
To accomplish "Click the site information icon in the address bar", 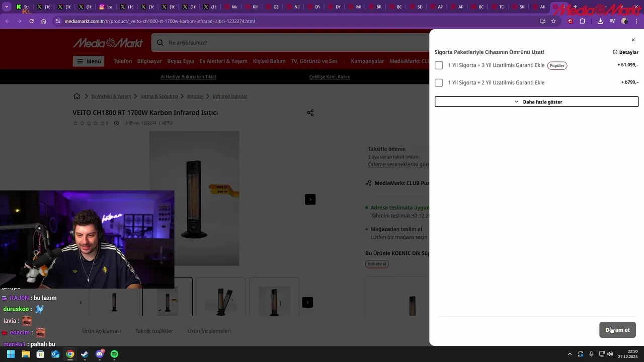I will point(58,21).
